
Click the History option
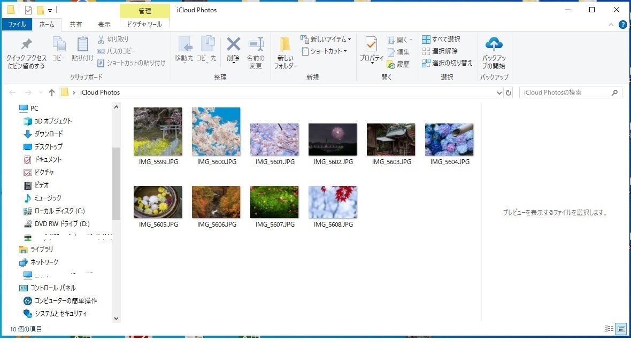click(x=398, y=64)
